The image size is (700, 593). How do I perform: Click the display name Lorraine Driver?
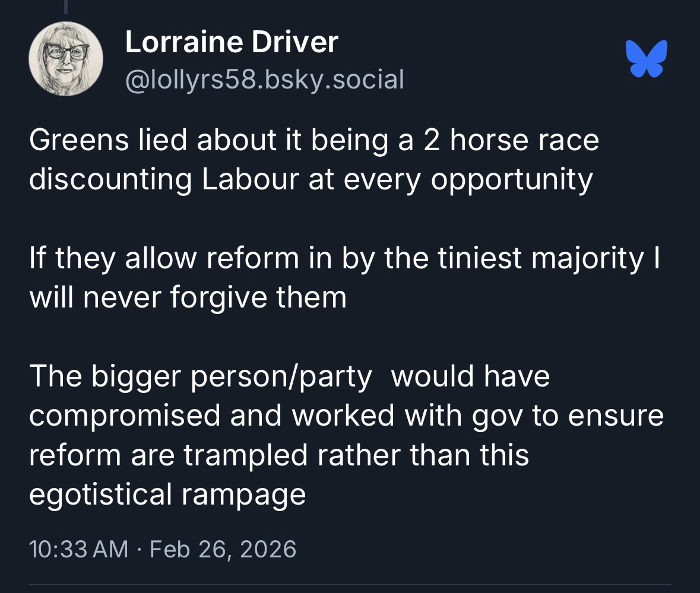232,43
